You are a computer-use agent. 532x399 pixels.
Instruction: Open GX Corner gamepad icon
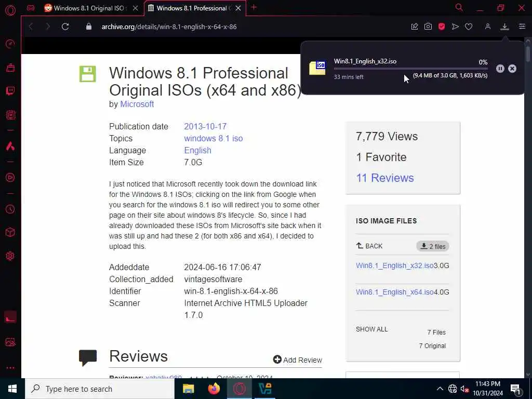coord(31,8)
